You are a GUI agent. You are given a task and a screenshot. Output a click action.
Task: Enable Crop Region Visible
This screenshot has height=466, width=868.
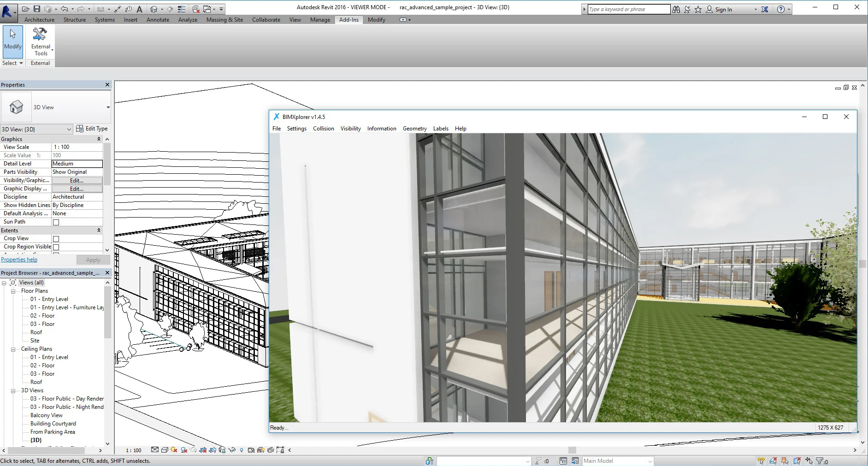(x=55, y=247)
